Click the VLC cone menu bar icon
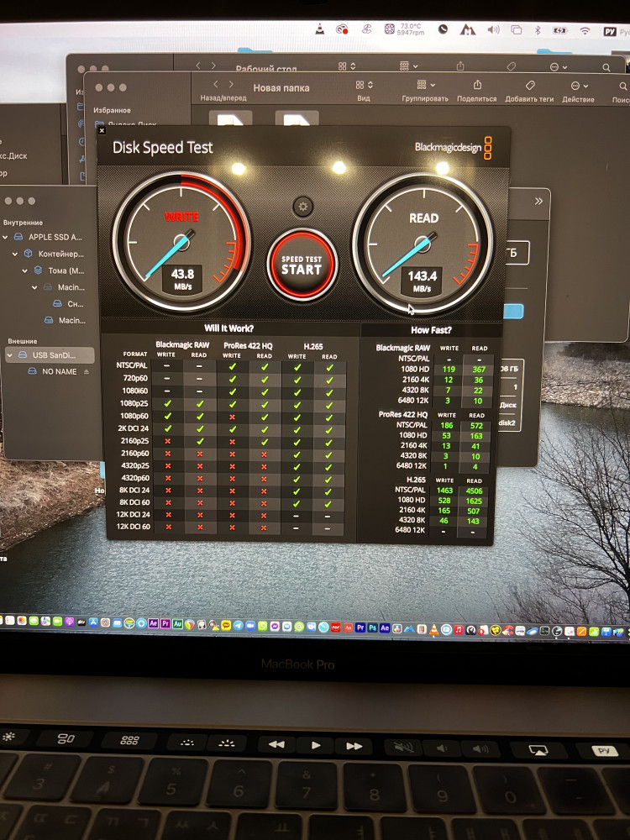 (319, 30)
